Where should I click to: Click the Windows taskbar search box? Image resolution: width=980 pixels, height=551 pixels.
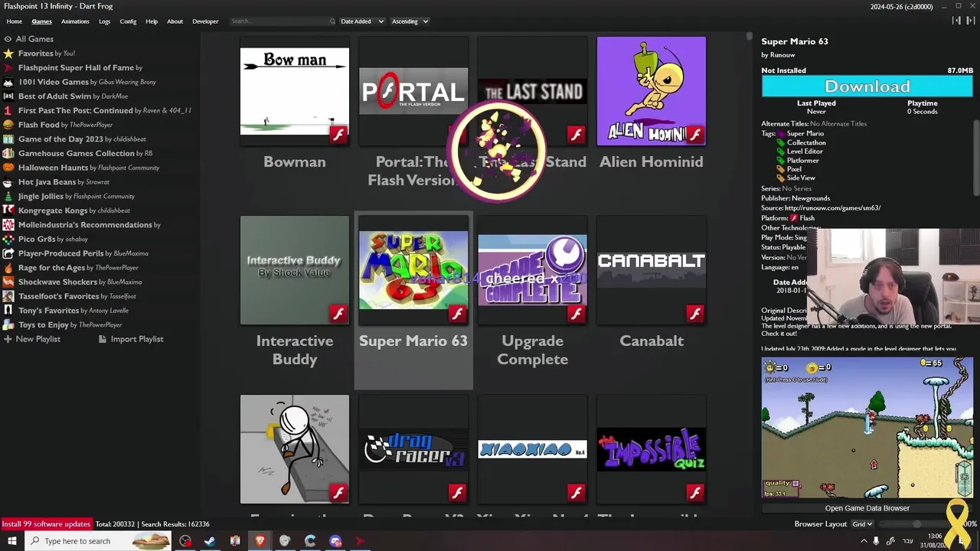click(x=98, y=541)
